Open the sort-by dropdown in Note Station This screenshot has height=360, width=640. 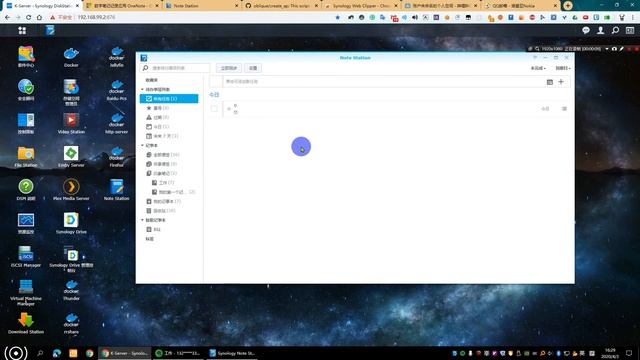pyautogui.click(x=563, y=68)
